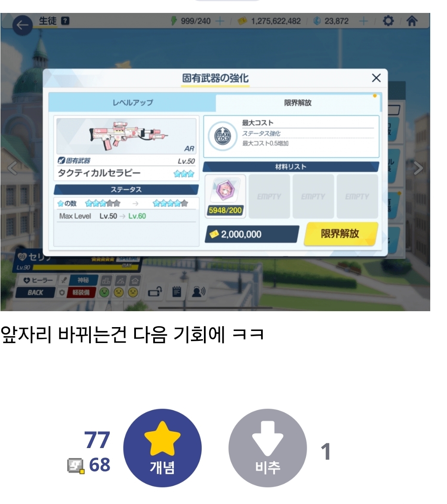Switch to the 限界解放 tab
The width and height of the screenshot is (447, 504).
pos(298,102)
